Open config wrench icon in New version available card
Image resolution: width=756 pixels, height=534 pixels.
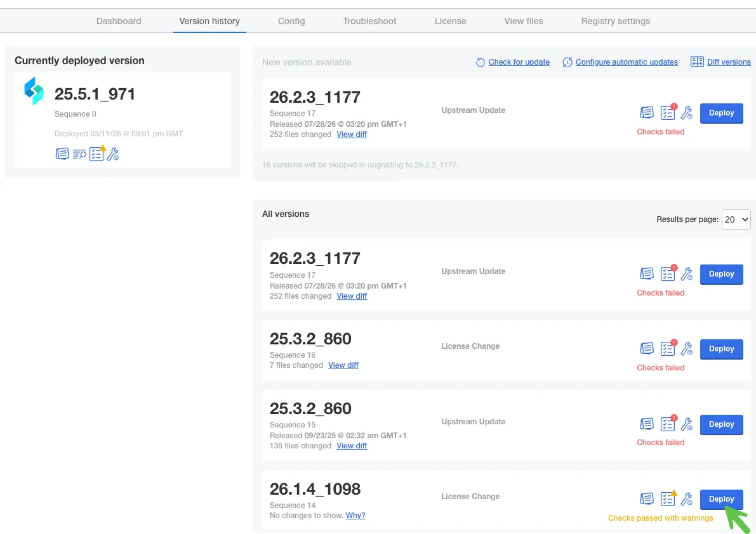click(x=687, y=113)
